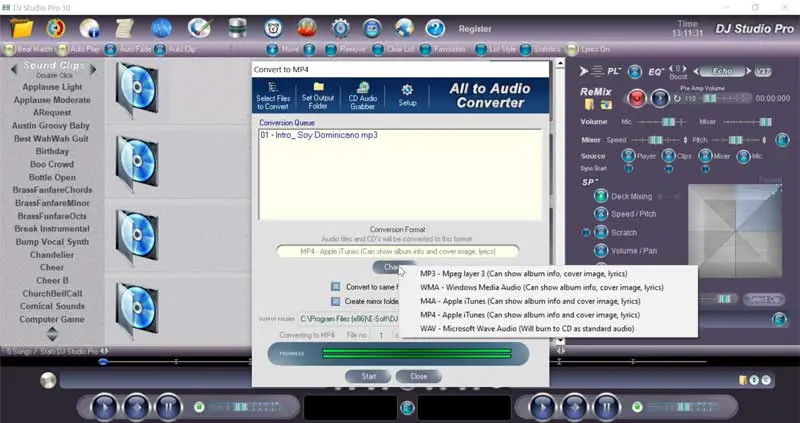Click Close button in converter dialog

(418, 377)
